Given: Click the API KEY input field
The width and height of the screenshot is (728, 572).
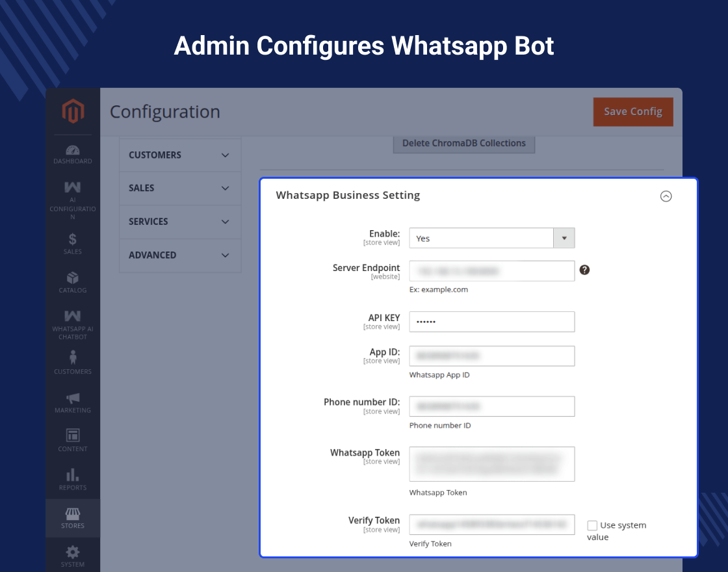Looking at the screenshot, I should [x=491, y=322].
